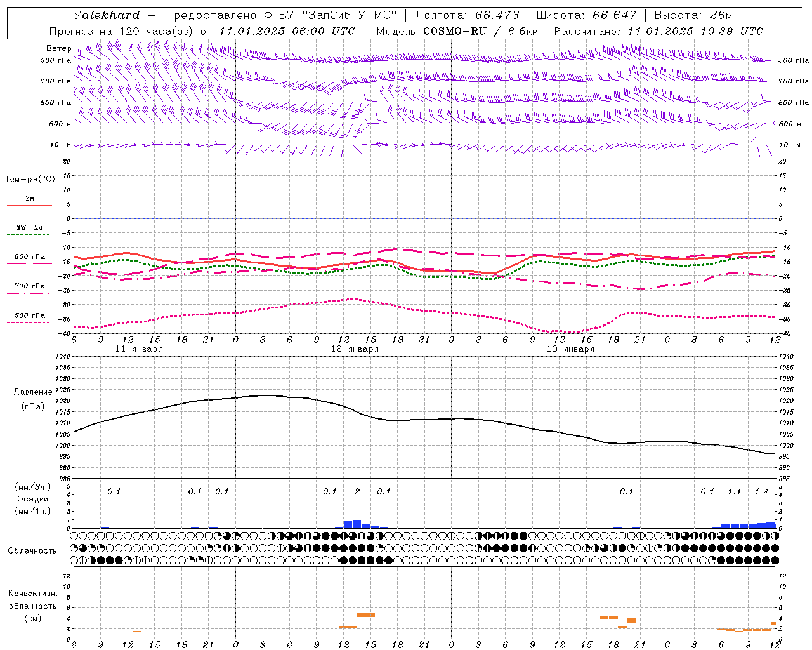Screen dimensions: 812x650
Task: Click the '(мм/1ч.)' precipitation unit label
Action: point(32,511)
